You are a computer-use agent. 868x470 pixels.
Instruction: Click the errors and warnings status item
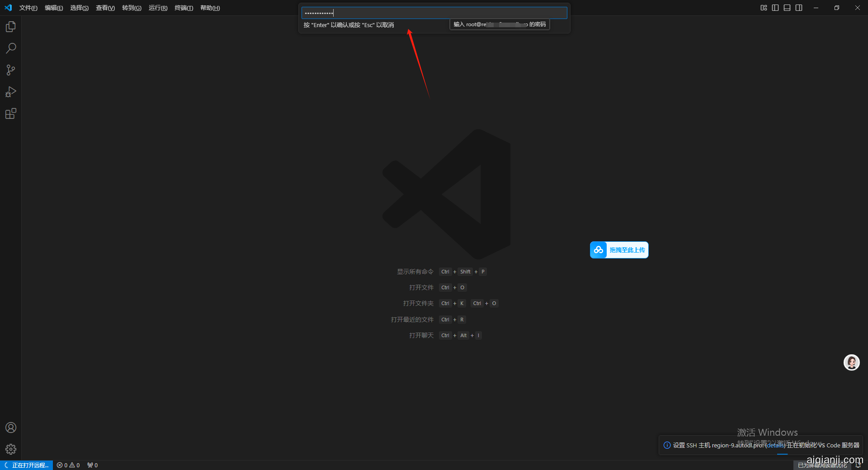point(68,465)
